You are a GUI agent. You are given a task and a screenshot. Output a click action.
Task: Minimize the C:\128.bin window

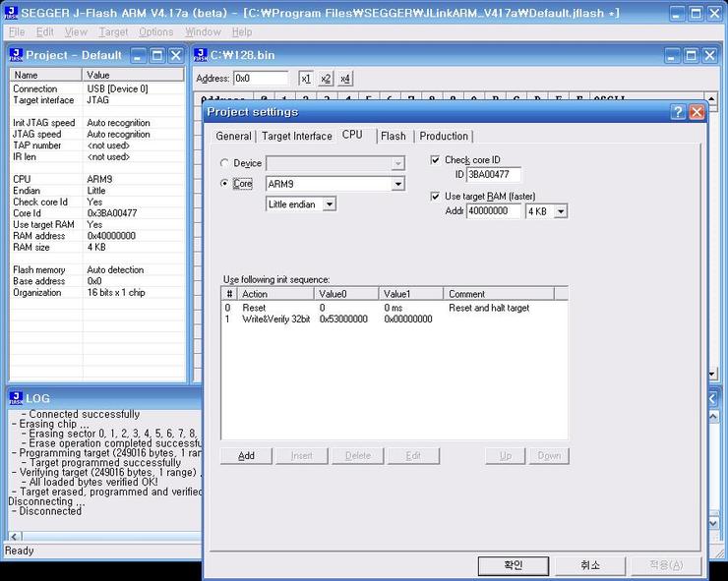pyautogui.click(x=671, y=56)
